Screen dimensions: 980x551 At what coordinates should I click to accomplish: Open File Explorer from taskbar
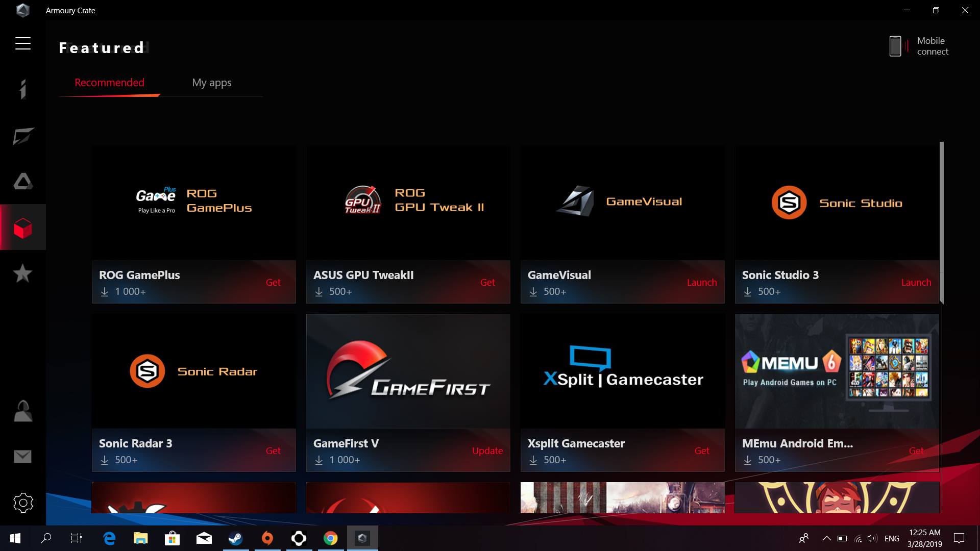141,538
